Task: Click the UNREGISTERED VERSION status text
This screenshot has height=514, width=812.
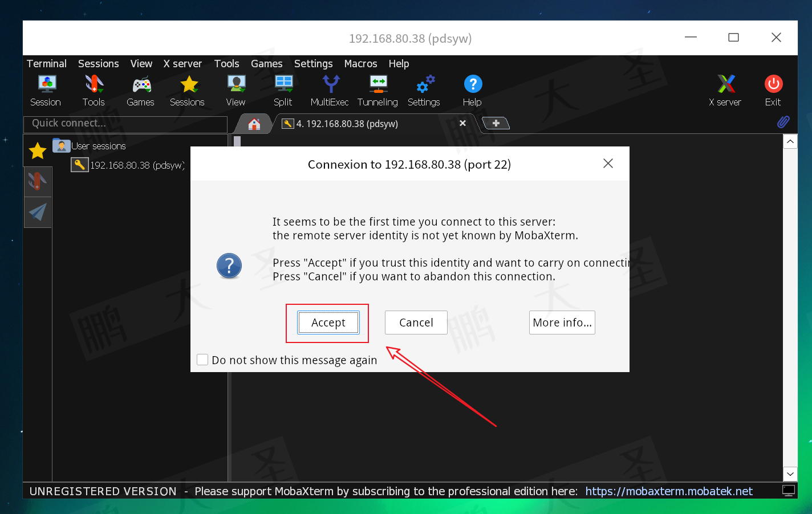Action: tap(103, 491)
